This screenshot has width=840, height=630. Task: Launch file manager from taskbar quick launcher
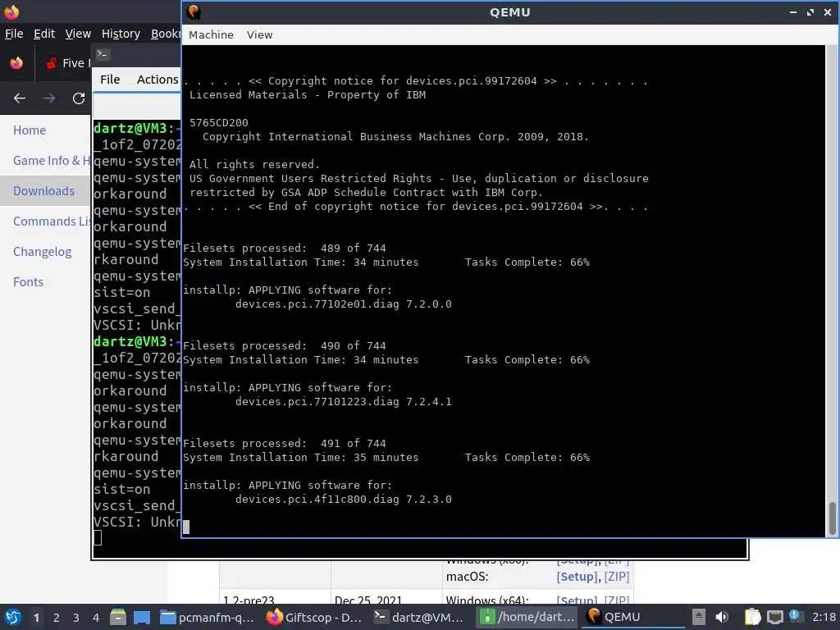(118, 617)
